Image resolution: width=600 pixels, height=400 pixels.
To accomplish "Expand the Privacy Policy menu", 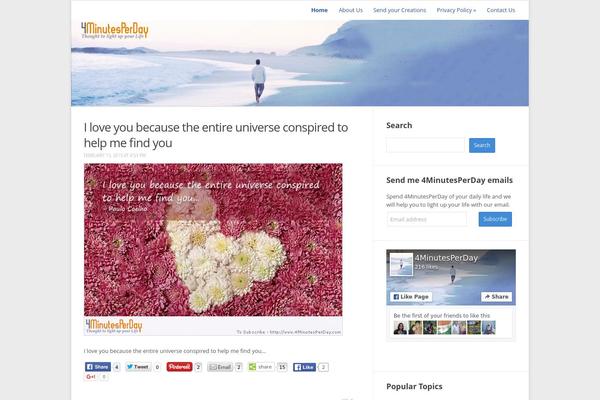I will (456, 10).
